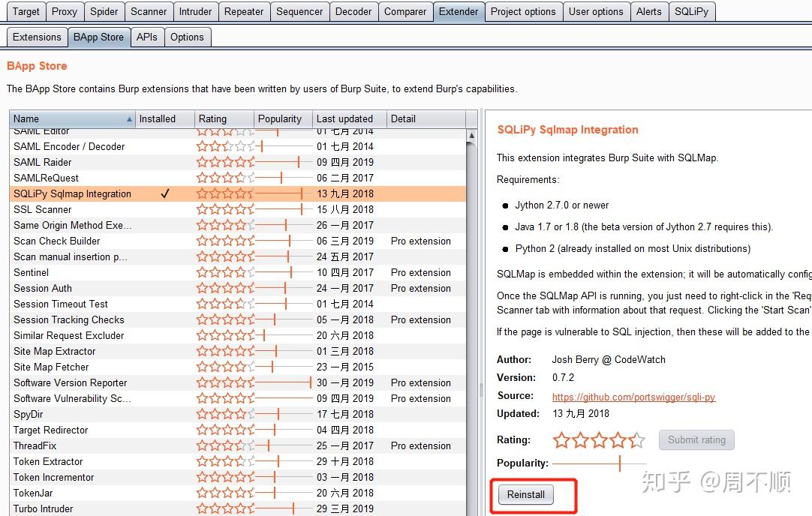Select Session Tracking Checks row
812x516 pixels.
point(238,319)
